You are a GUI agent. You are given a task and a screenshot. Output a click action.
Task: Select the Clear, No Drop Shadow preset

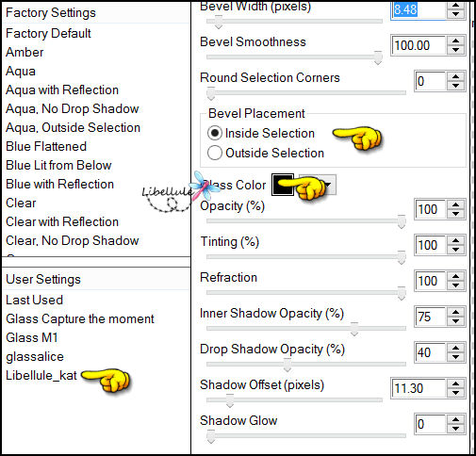(x=73, y=241)
